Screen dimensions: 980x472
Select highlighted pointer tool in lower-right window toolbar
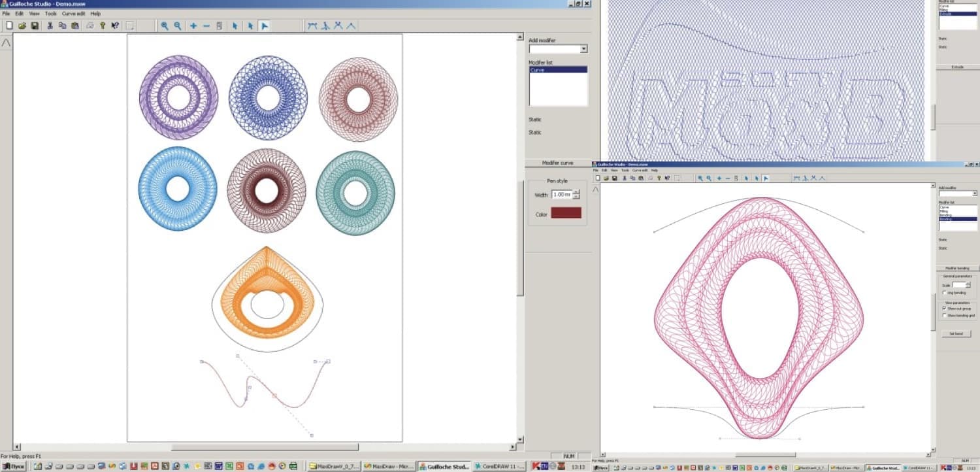pyautogui.click(x=766, y=178)
